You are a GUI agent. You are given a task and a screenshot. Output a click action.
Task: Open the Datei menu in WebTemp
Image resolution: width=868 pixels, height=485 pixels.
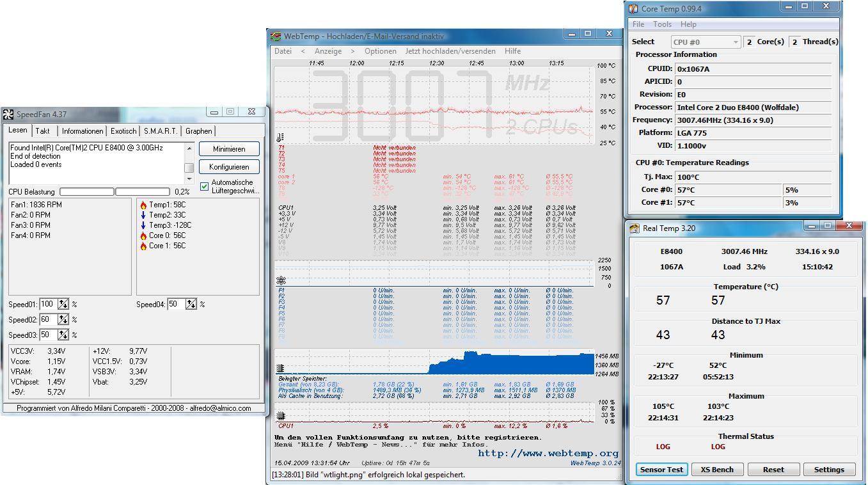(283, 51)
